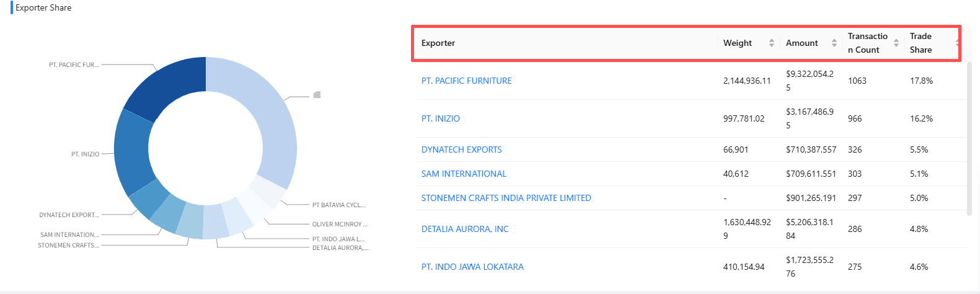Click the weight value 410,154.94
This screenshot has width=980, height=294.
coord(744,267)
